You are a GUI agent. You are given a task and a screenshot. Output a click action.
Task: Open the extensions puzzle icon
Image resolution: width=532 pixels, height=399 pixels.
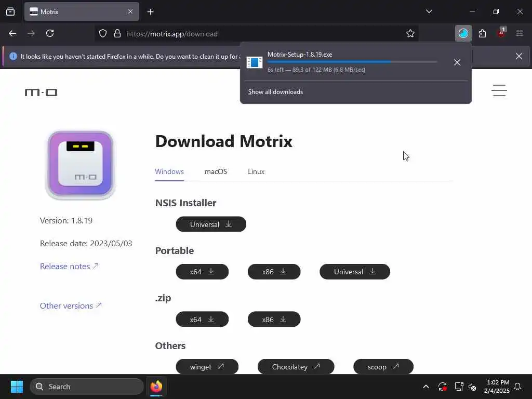[482, 34]
